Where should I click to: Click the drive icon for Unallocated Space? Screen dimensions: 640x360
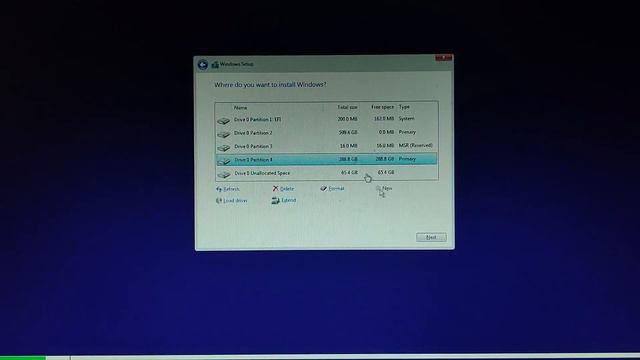(224, 174)
